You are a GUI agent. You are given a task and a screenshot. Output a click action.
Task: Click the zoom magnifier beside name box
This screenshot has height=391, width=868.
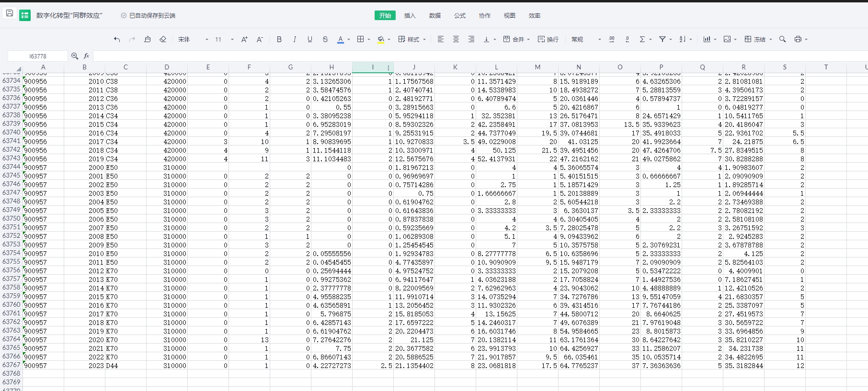(x=75, y=56)
